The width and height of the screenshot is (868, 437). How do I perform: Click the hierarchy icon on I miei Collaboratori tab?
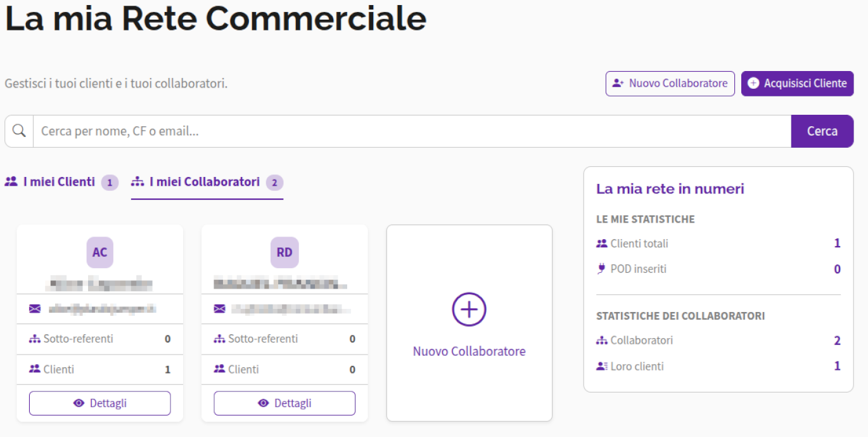(x=137, y=182)
